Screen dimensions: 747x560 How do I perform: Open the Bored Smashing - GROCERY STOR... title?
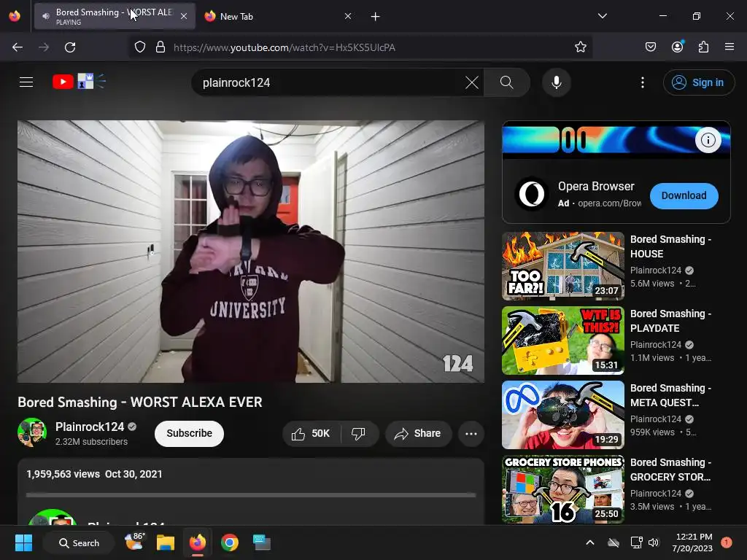(x=671, y=470)
